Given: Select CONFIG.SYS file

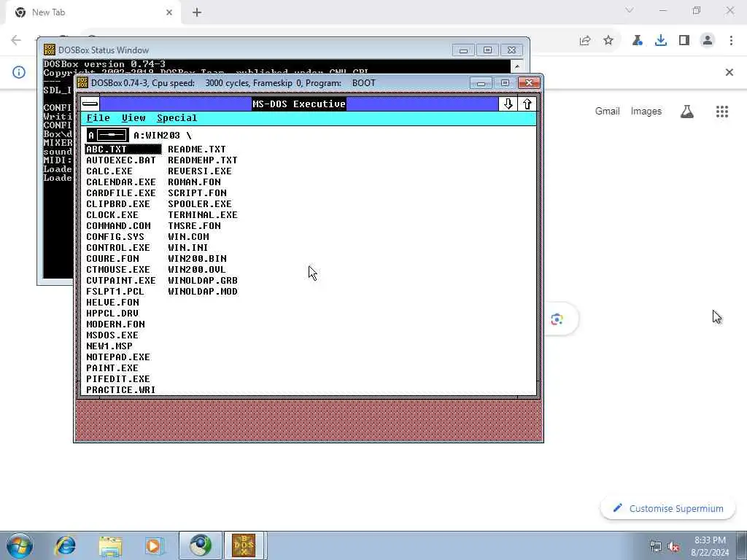Looking at the screenshot, I should pyautogui.click(x=115, y=237).
